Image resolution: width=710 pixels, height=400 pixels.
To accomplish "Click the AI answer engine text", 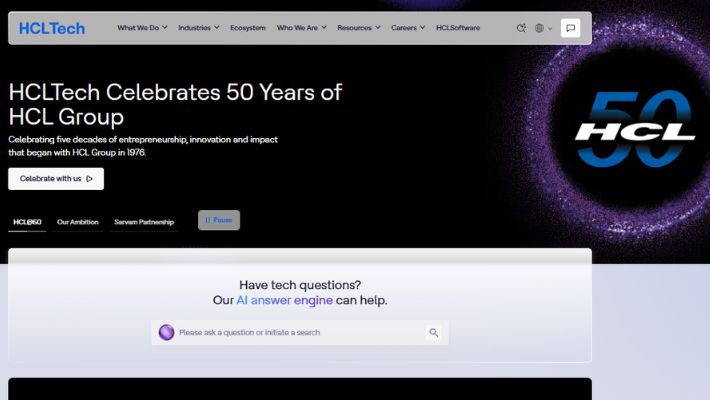I will tap(284, 300).
